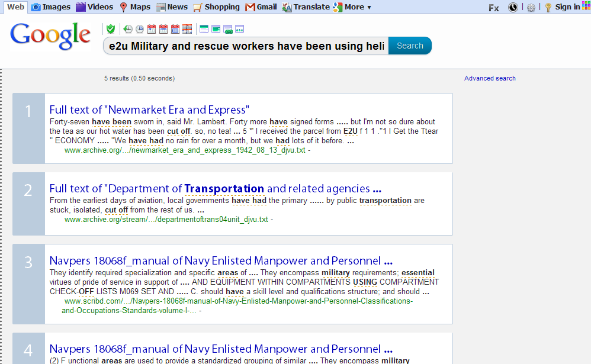Click the blue Search button

(x=410, y=46)
